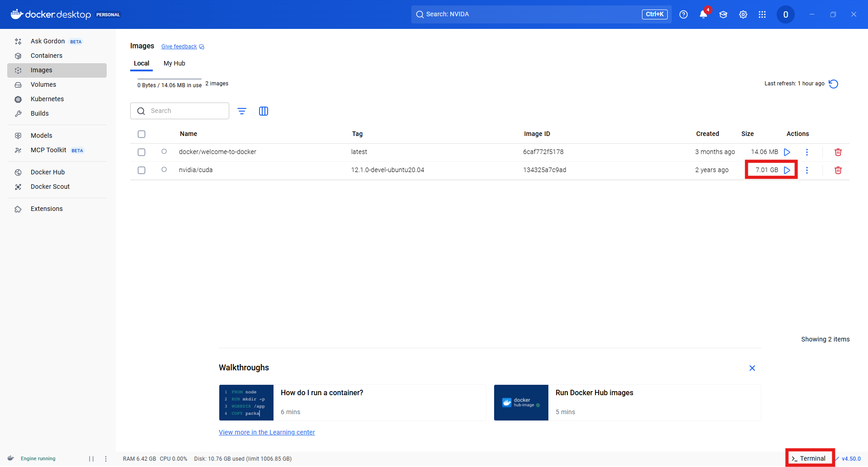
Task: Open MCP Toolkit beta
Action: point(57,150)
